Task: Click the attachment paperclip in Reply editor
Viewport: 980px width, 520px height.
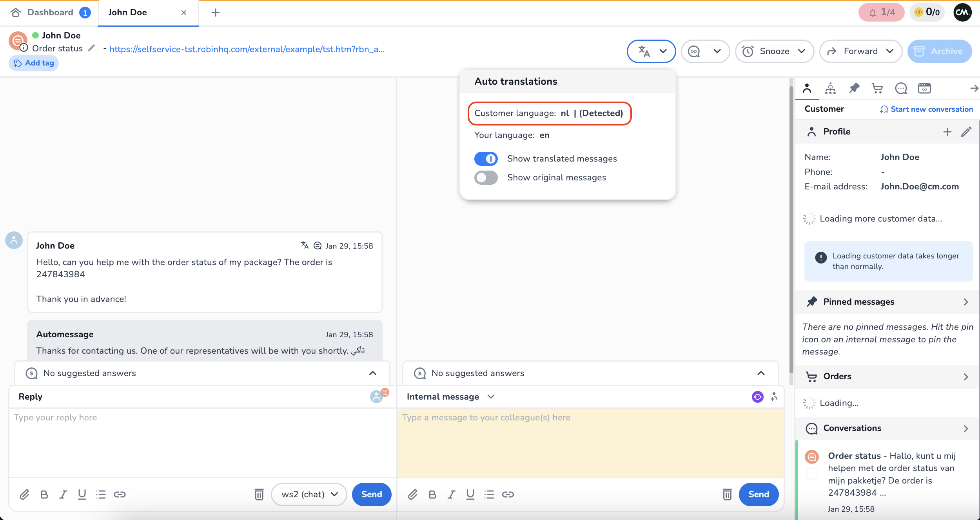Action: pyautogui.click(x=24, y=494)
